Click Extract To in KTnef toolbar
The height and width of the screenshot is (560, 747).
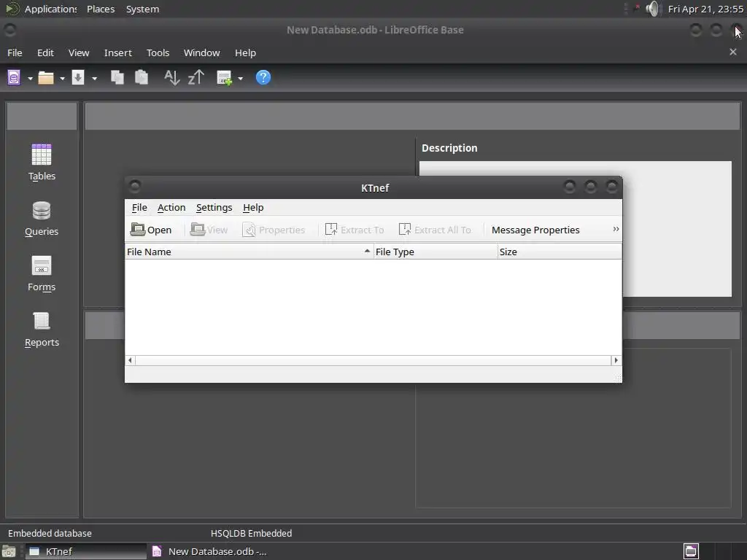[x=354, y=230]
